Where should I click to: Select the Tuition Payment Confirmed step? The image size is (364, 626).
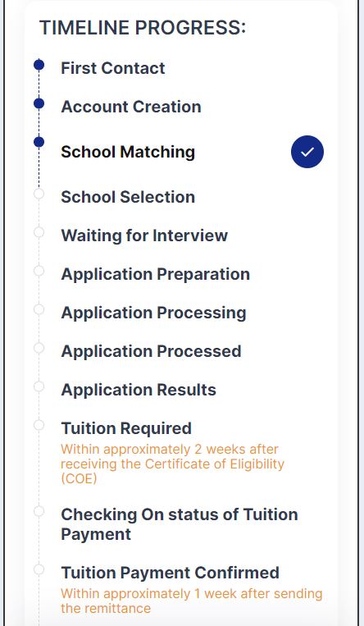[x=171, y=573]
